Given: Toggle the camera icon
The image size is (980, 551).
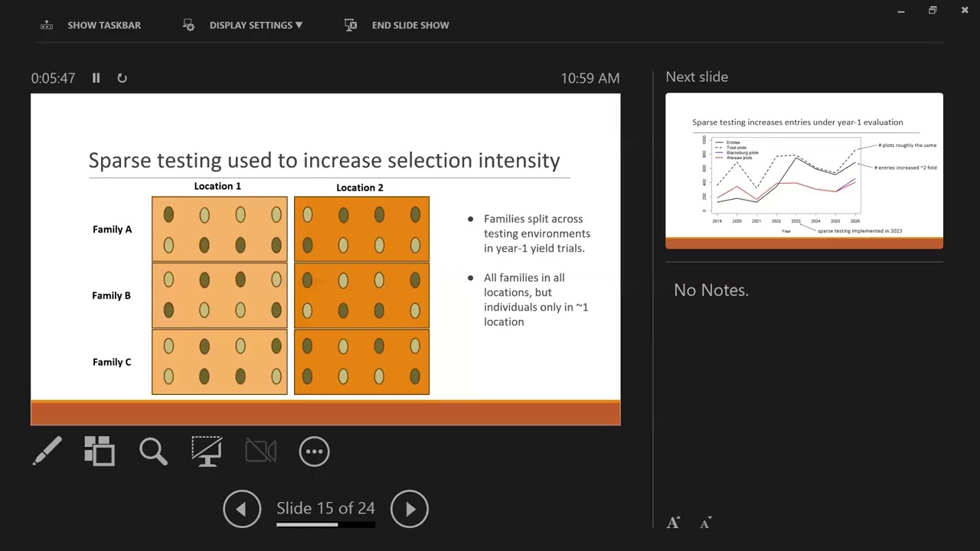Looking at the screenshot, I should [260, 452].
